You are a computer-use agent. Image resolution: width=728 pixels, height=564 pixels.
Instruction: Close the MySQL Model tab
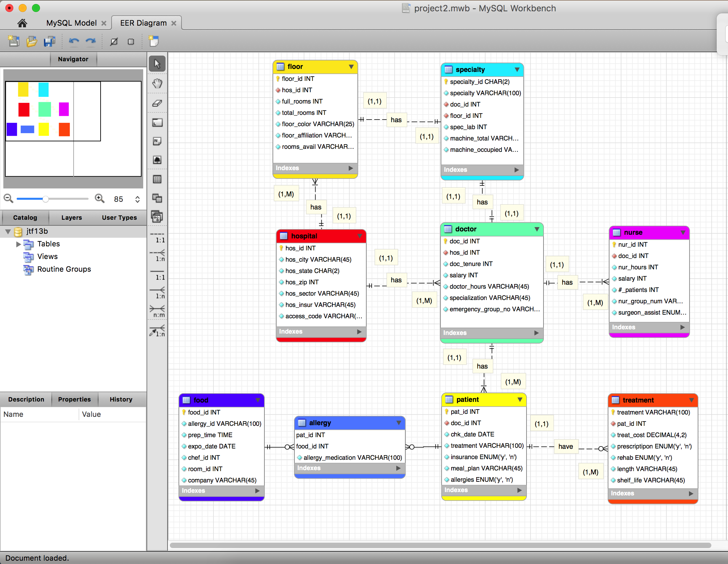tap(104, 23)
